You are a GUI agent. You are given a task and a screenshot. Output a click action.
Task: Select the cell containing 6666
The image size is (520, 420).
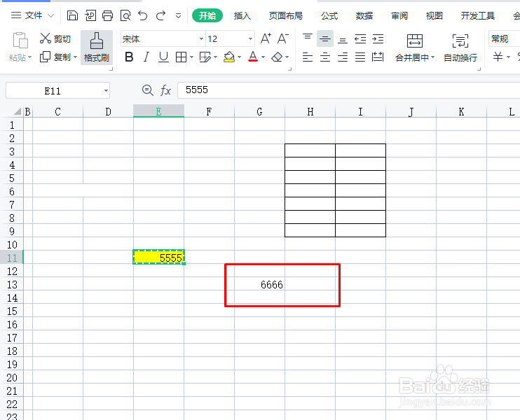[260, 284]
